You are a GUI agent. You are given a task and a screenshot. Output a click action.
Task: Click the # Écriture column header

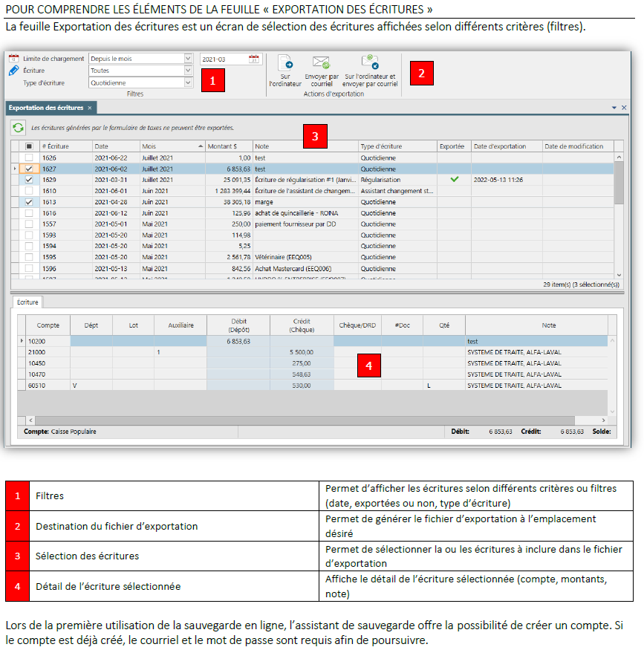click(x=66, y=146)
